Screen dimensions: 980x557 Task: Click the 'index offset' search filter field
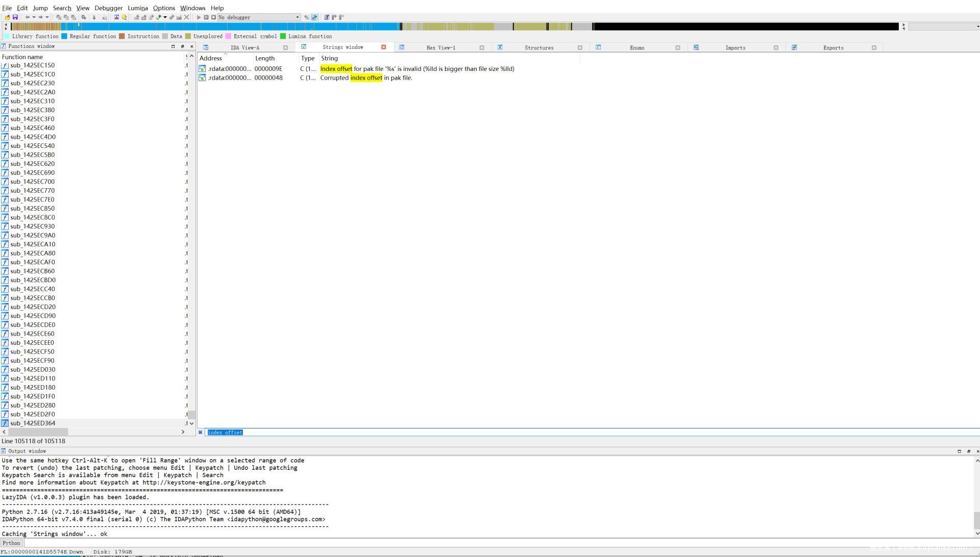coord(225,433)
